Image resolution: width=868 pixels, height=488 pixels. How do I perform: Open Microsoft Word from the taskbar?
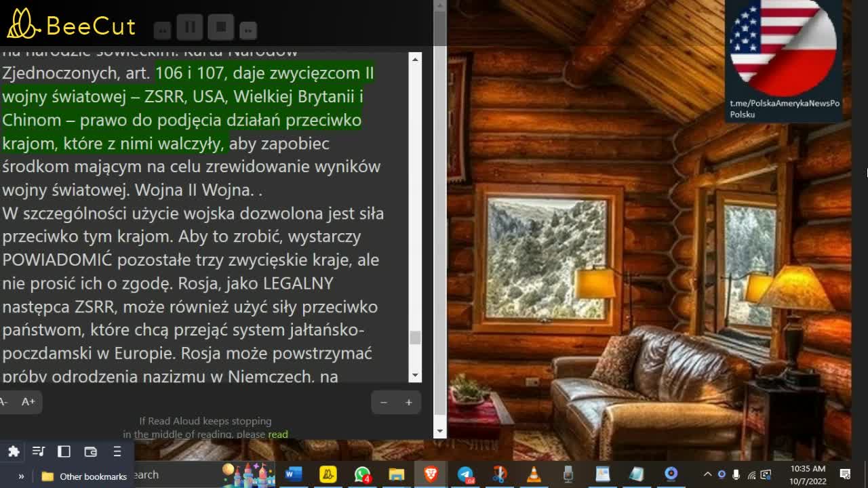click(293, 474)
